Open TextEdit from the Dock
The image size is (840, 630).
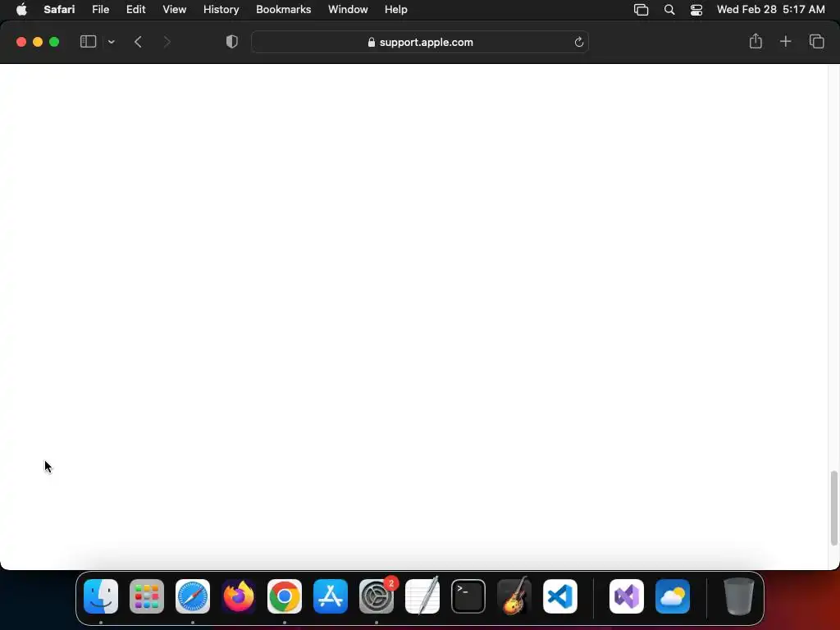422,596
